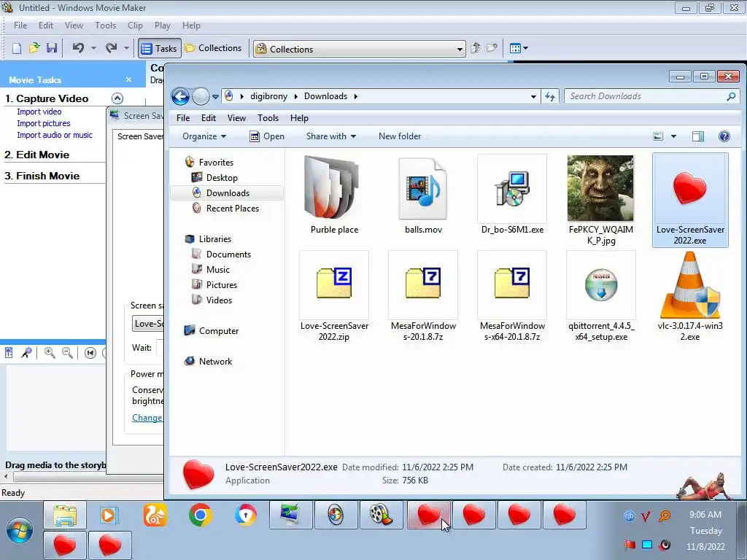Click new collection folder icon
Viewport: 747px width, 560px height.
click(492, 48)
